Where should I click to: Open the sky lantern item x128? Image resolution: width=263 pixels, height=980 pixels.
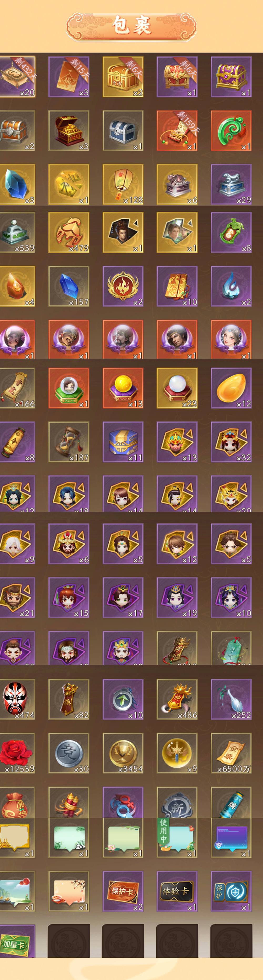click(123, 185)
